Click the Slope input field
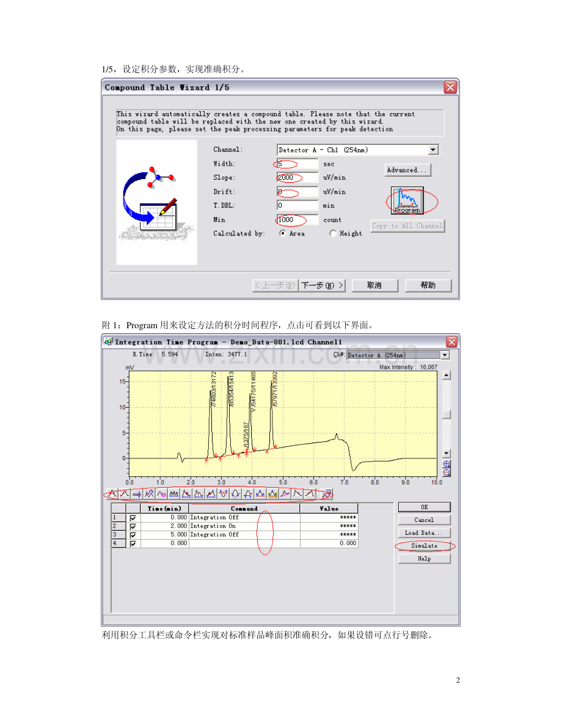 click(297, 178)
